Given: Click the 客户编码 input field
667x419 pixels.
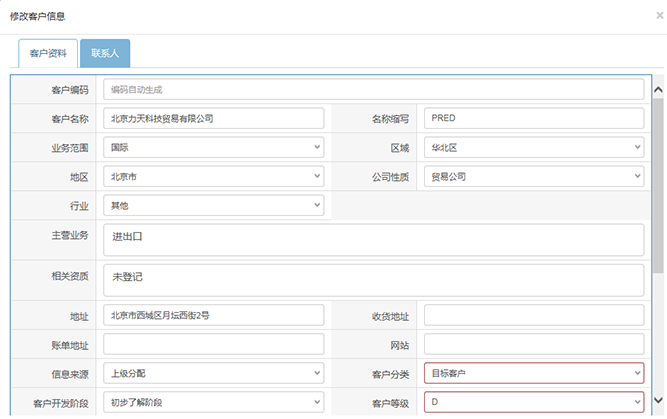Looking at the screenshot, I should tap(372, 90).
